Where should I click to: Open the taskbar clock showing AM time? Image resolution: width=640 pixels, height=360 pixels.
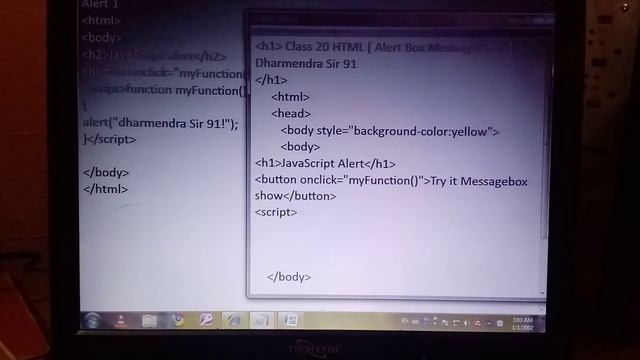pyautogui.click(x=523, y=324)
